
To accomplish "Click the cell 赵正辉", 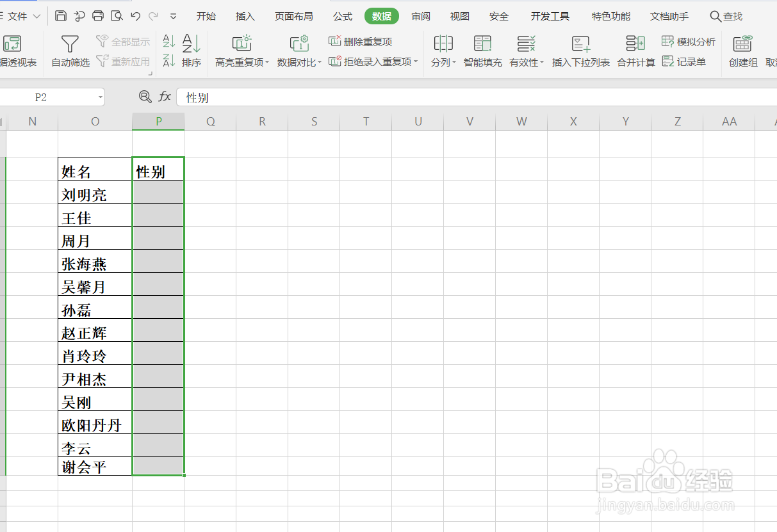I will click(95, 330).
